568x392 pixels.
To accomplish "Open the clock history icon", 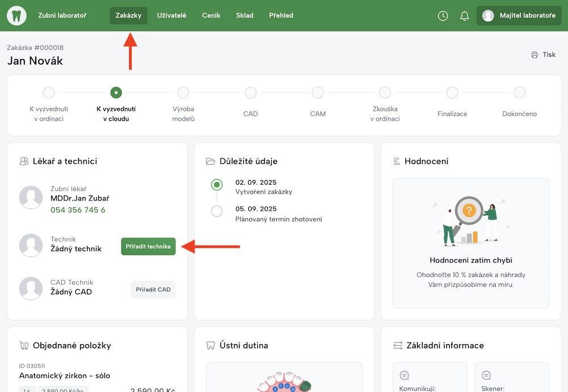I will click(x=443, y=16).
